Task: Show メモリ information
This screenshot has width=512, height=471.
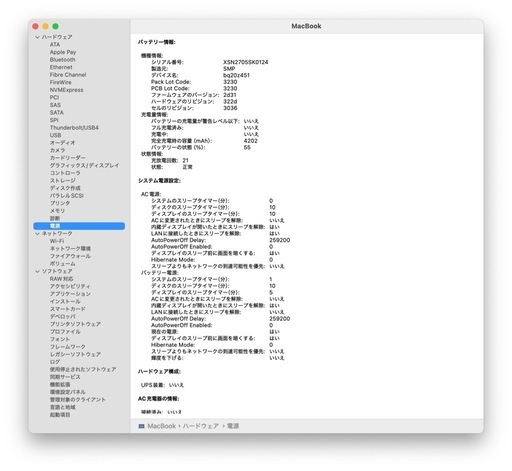Action: 57,211
